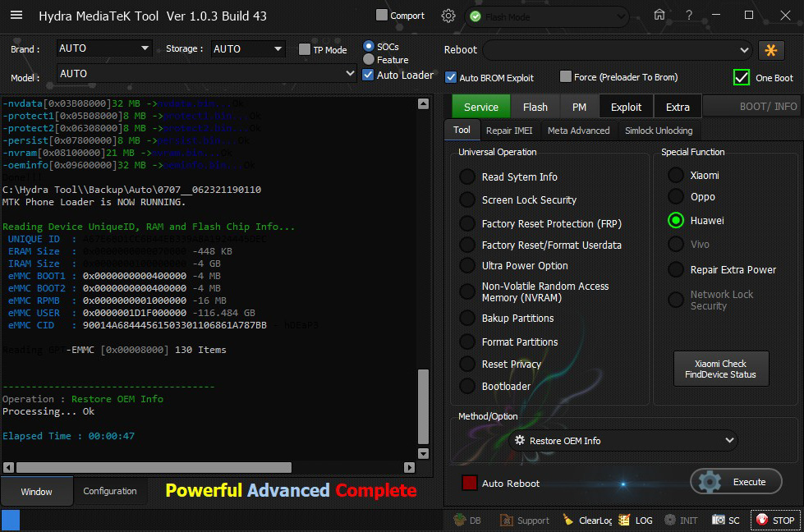The height and width of the screenshot is (532, 804).
Task: Click gear icon in Restore OEM Info
Action: click(519, 440)
